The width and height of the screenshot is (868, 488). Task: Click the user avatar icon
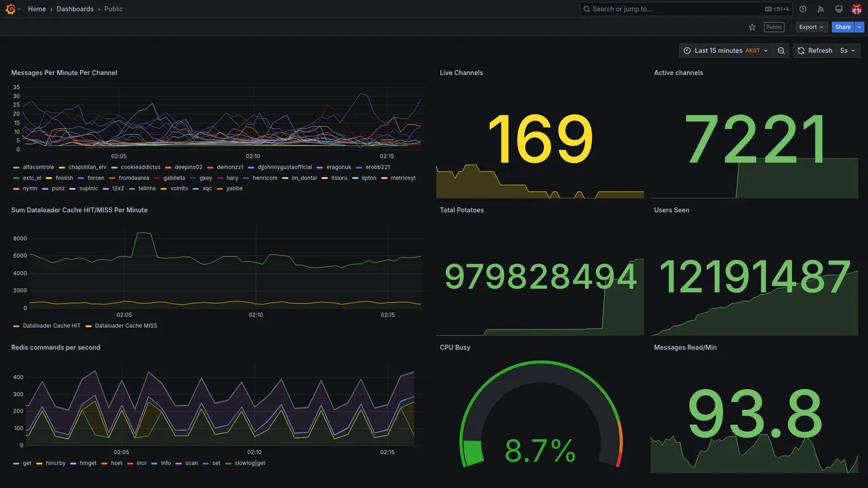856,9
